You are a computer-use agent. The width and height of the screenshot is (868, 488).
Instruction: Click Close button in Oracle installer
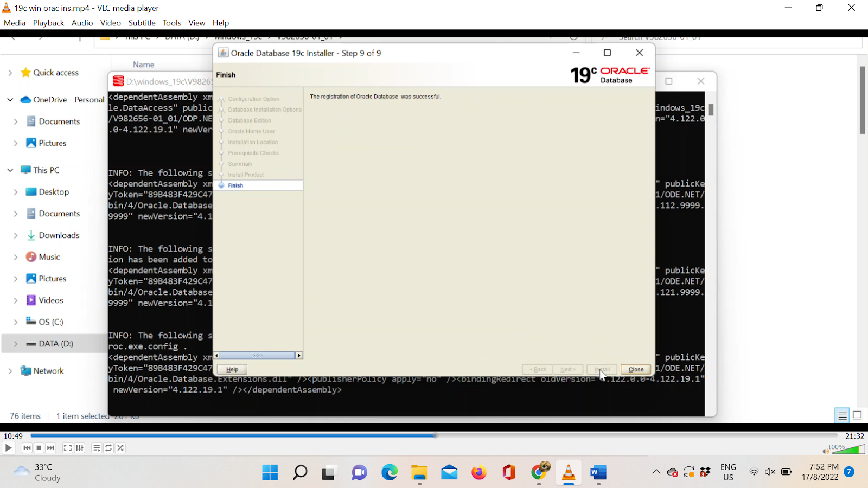(x=636, y=369)
